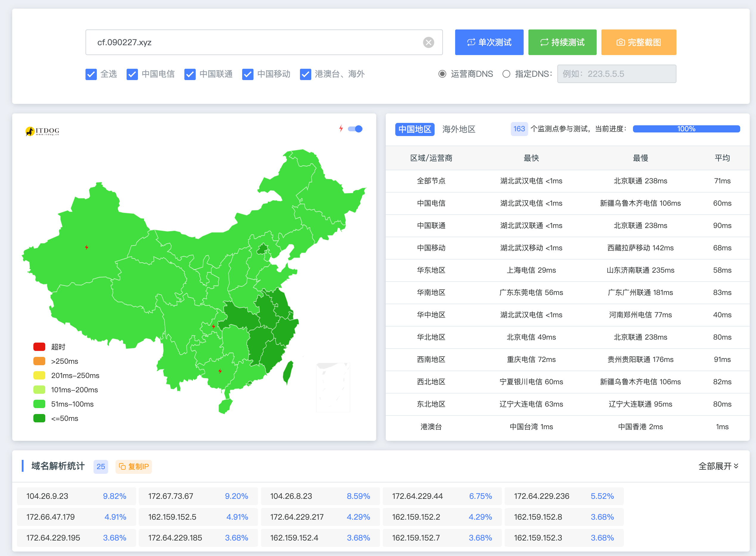Click the 163 monitoring points badge

(519, 129)
